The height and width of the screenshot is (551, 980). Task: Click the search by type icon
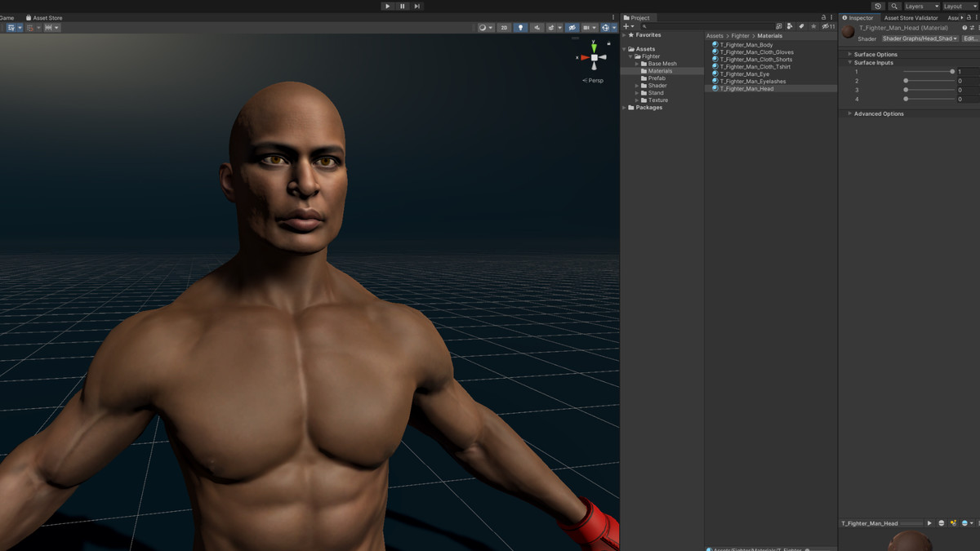(790, 27)
